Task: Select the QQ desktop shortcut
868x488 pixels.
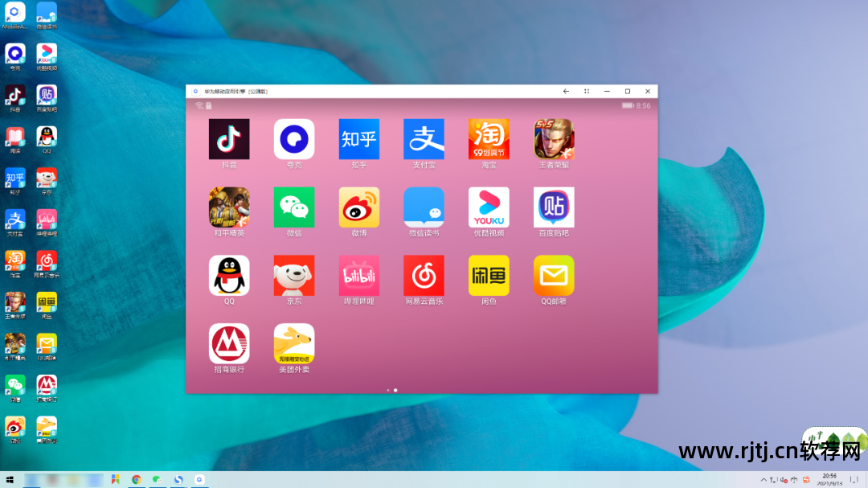Action: click(47, 140)
